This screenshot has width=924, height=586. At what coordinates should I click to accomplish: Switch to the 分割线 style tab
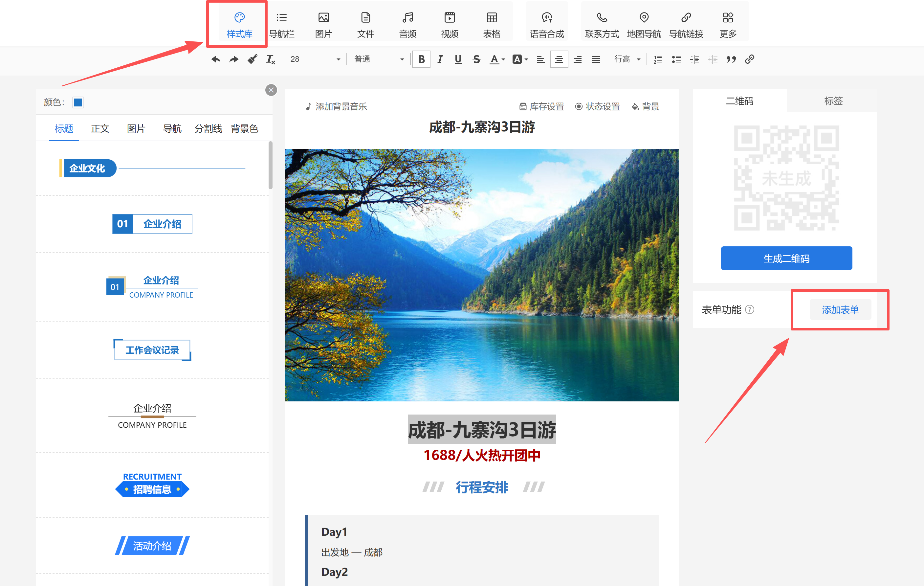point(209,128)
